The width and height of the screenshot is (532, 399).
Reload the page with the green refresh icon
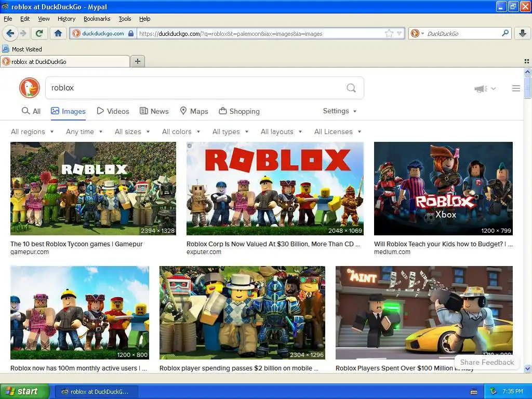[39, 33]
